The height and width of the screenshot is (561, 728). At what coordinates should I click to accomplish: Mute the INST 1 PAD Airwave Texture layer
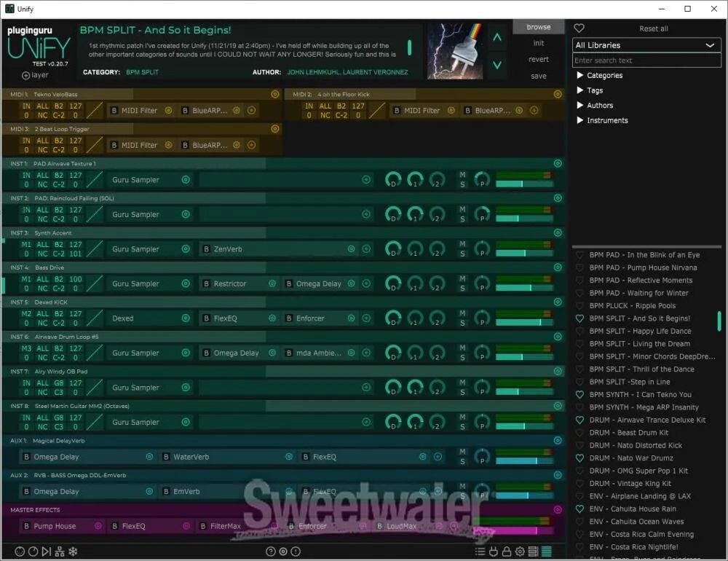(x=462, y=175)
